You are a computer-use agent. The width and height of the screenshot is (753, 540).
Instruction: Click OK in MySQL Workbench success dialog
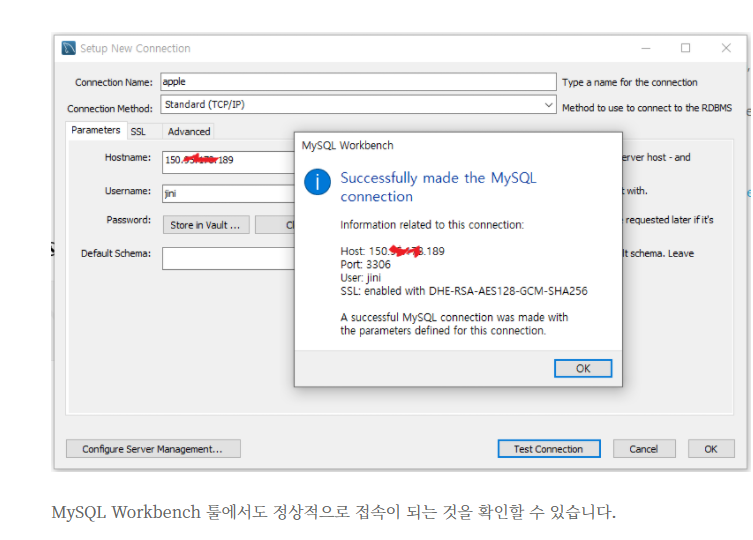coord(583,368)
